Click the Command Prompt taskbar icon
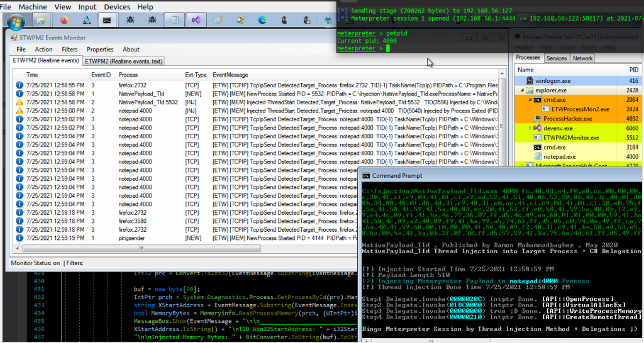Image resolution: width=644 pixels, height=343 pixels. point(108,21)
